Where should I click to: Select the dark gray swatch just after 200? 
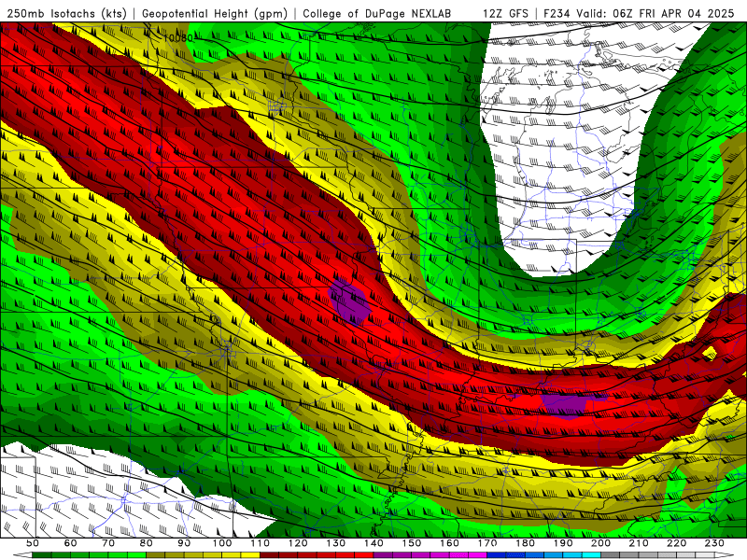coord(611,555)
